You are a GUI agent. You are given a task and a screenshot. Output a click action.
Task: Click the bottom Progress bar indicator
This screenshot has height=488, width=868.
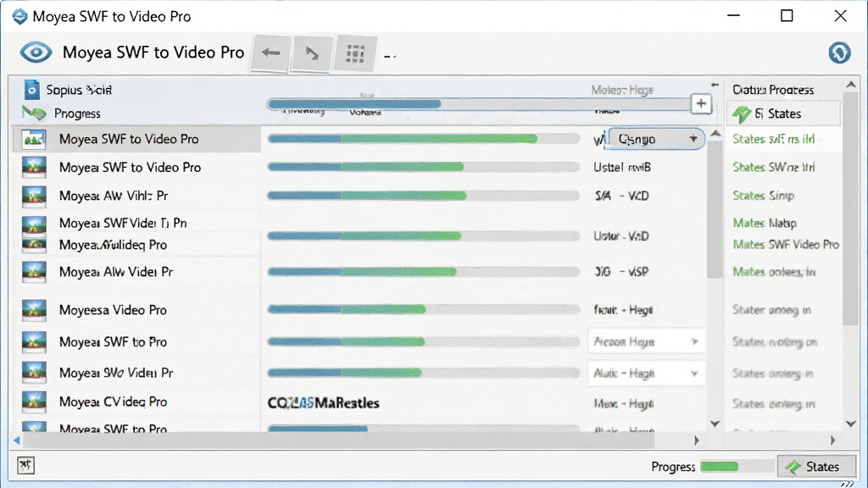pyautogui.click(x=737, y=467)
